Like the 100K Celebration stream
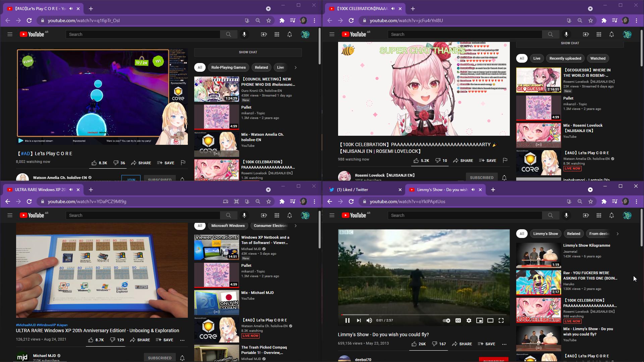 pos(421,161)
